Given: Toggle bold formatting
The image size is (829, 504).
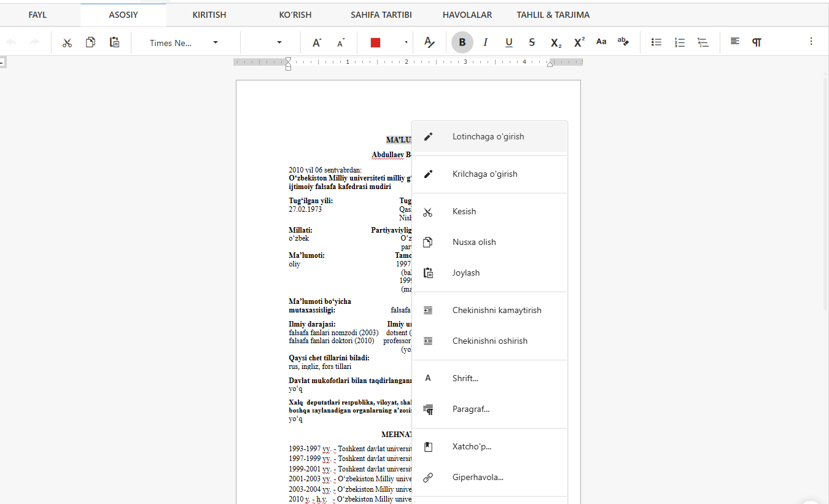Looking at the screenshot, I should click(x=462, y=42).
